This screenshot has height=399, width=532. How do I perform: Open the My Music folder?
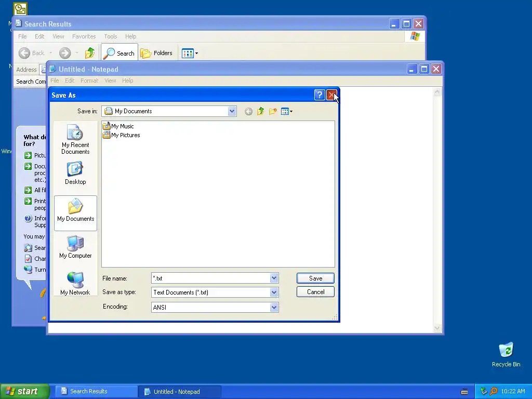click(x=118, y=126)
